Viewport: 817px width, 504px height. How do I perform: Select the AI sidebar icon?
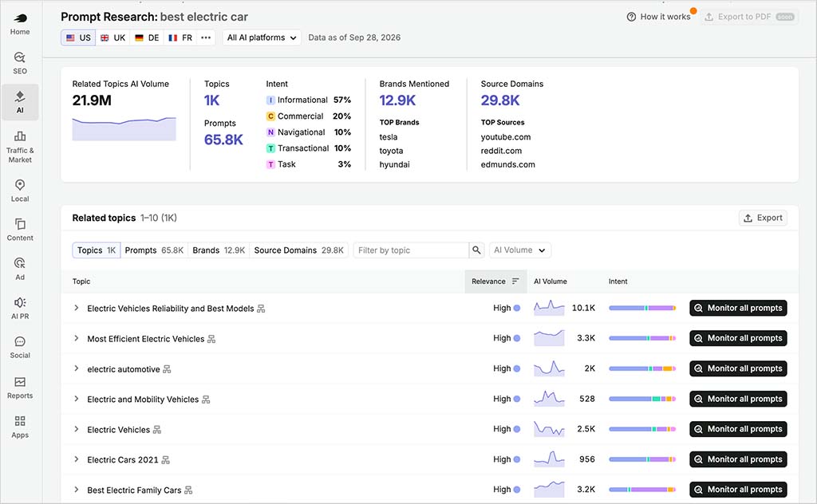tap(20, 102)
